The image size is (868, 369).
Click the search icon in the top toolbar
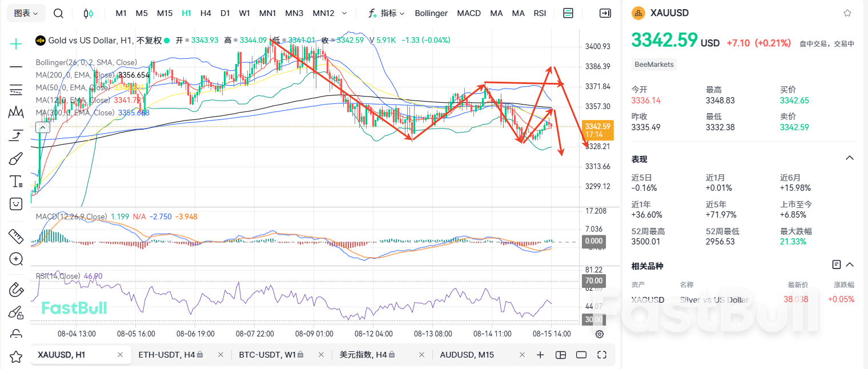click(58, 13)
